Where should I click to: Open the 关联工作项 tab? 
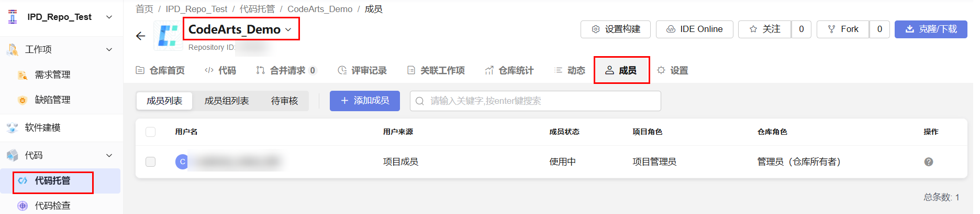pos(436,70)
